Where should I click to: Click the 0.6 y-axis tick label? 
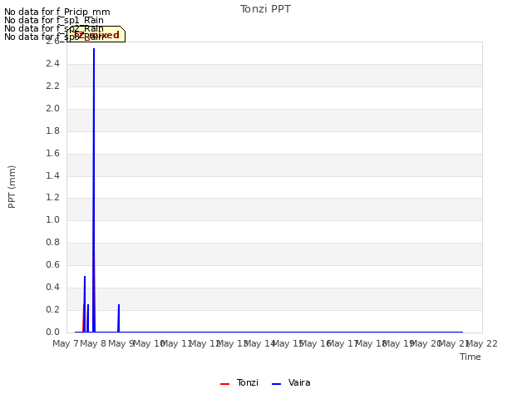pyautogui.click(x=52, y=264)
